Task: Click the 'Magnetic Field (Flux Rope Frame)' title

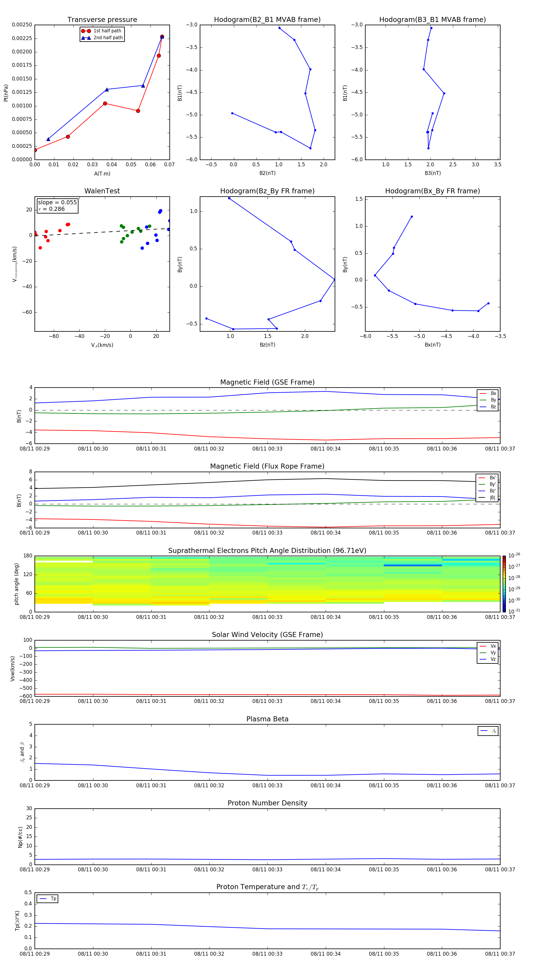Action: tap(267, 467)
